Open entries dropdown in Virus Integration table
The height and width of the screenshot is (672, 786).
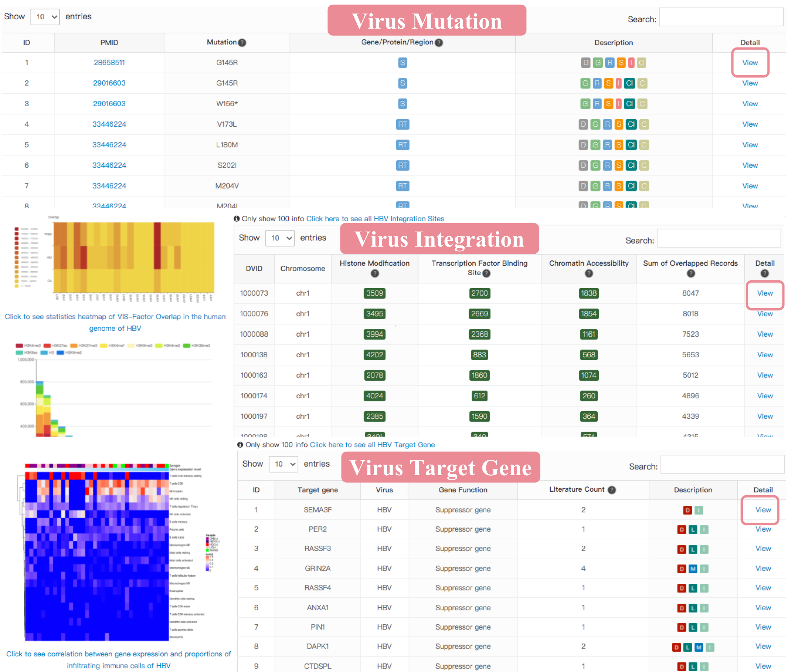[280, 238]
